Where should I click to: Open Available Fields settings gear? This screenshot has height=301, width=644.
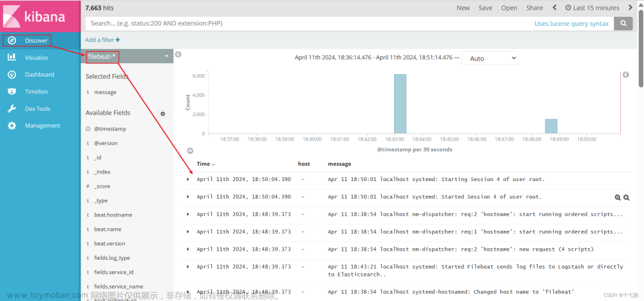click(x=163, y=113)
